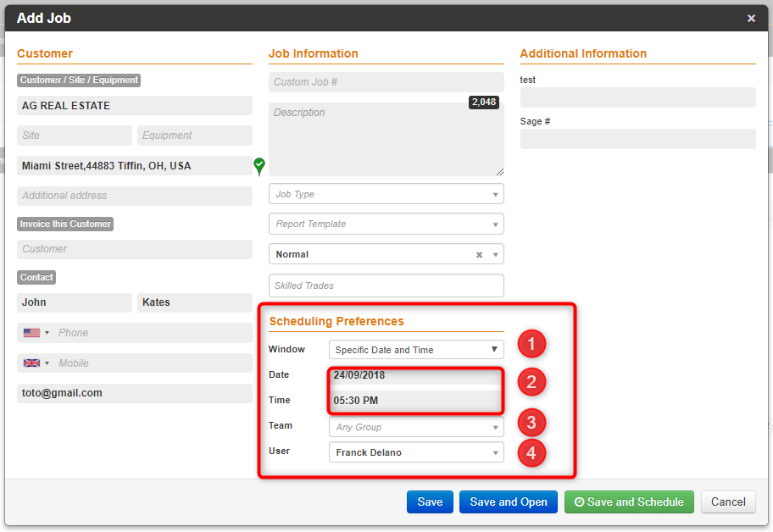Click the test additional info field
Image resolution: width=773 pixels, height=532 pixels.
click(638, 97)
